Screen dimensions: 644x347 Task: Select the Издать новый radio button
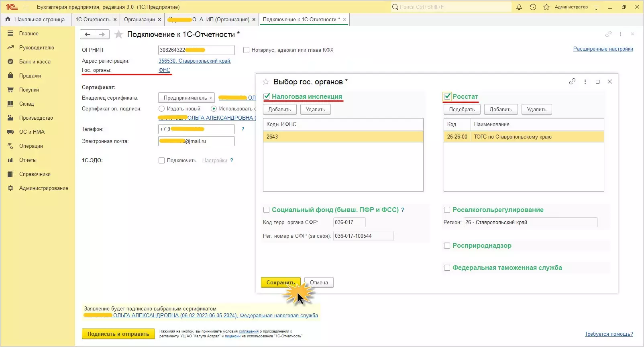[161, 108]
